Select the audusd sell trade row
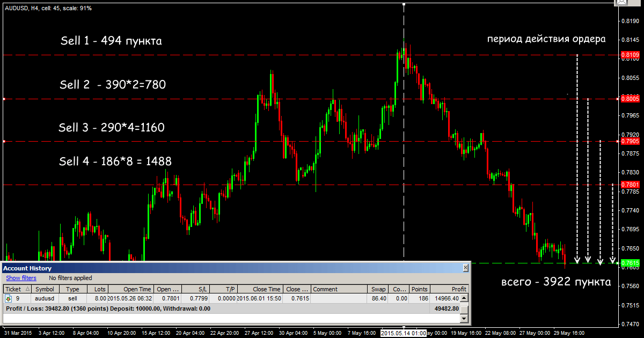644x338 pixels. click(215, 298)
